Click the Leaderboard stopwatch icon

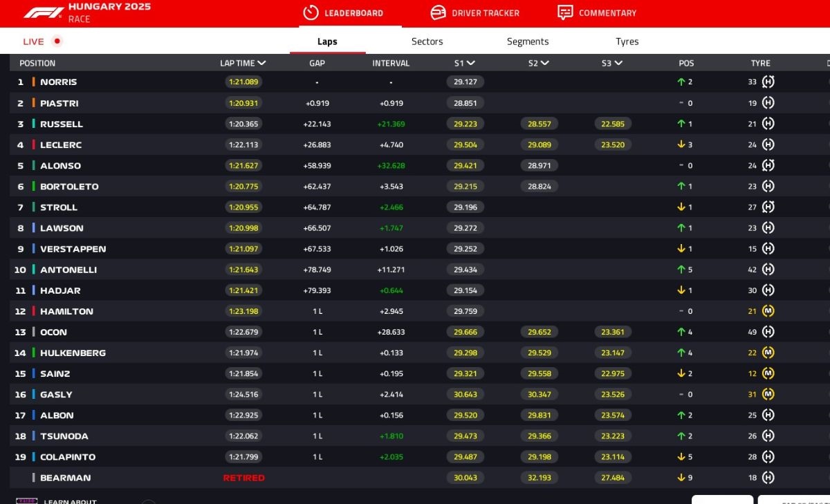click(311, 12)
